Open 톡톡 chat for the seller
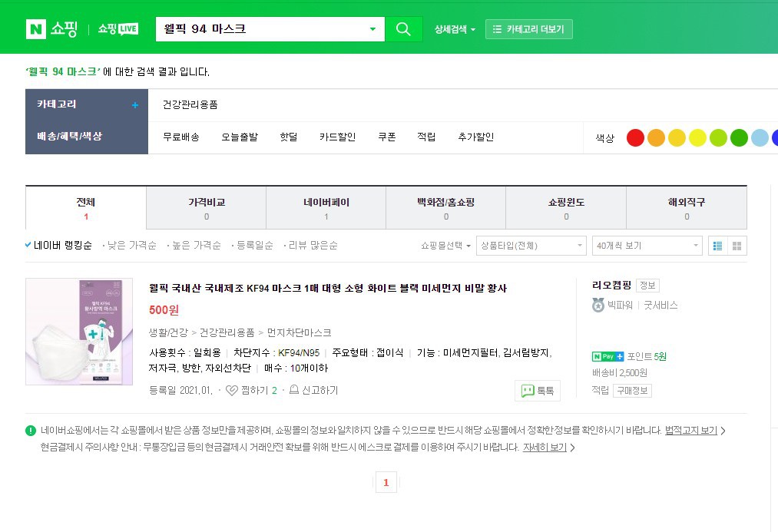Screen dimensions: 778x532 pyautogui.click(x=538, y=390)
